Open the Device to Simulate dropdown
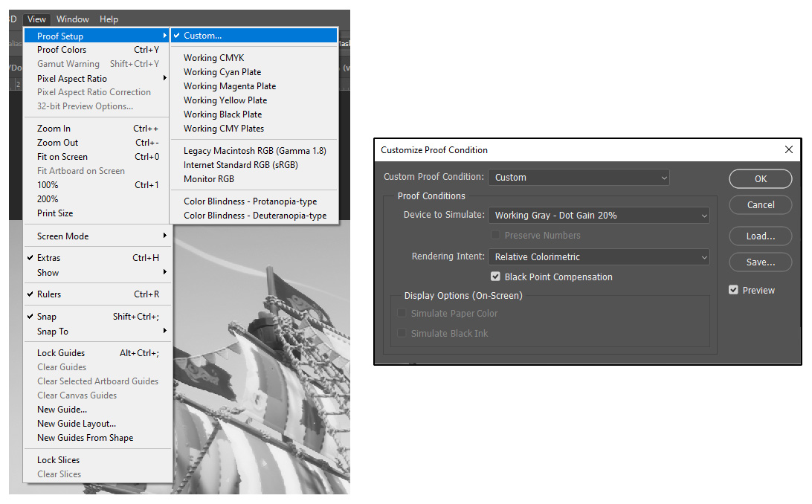The image size is (812, 504). [x=599, y=215]
